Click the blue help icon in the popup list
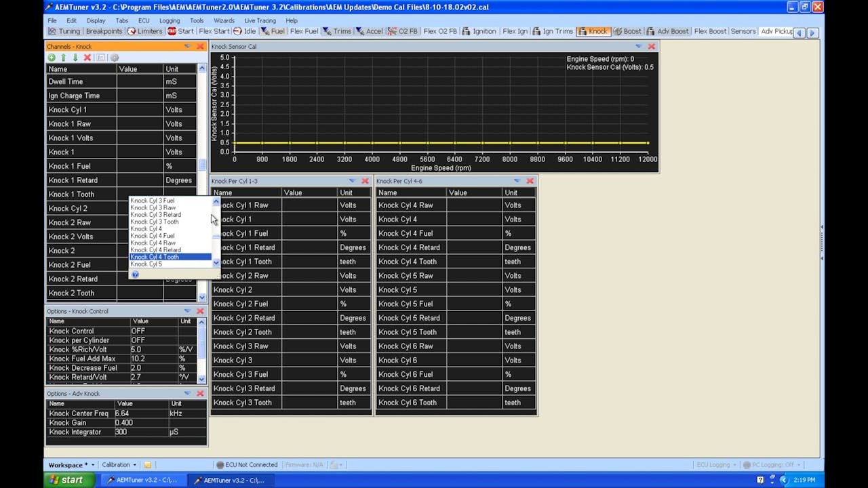The image size is (868, 488). coord(135,274)
